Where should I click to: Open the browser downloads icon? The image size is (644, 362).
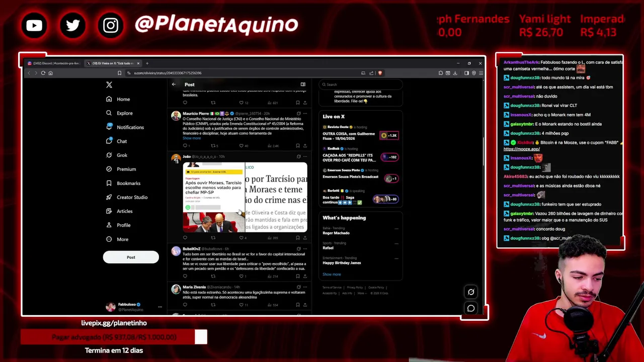pos(455,73)
